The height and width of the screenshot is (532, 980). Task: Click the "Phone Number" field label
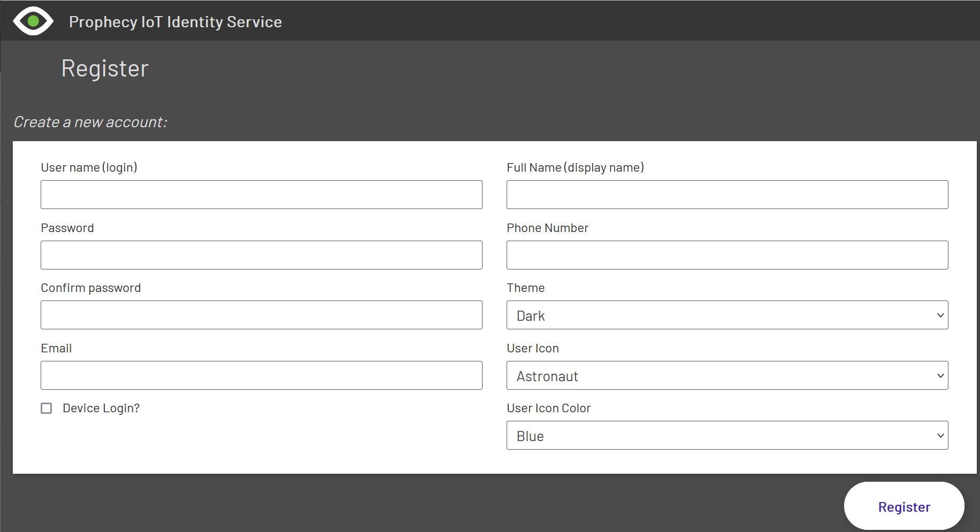[x=547, y=228]
